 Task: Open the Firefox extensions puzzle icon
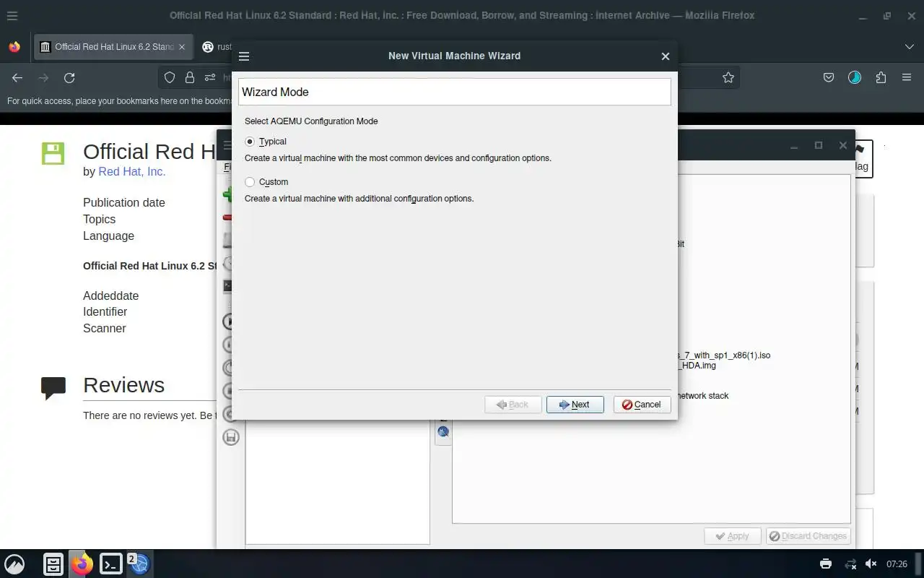click(881, 78)
